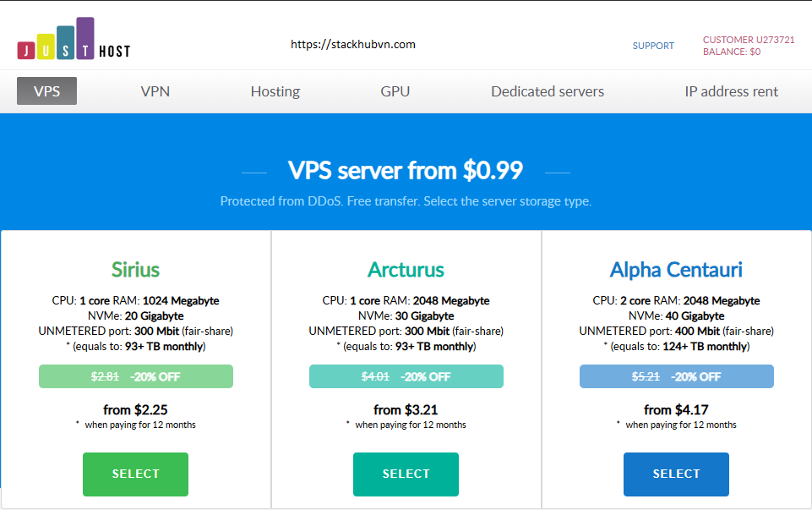Click the BALANCE: $0 text
The height and width of the screenshot is (510, 812).
click(x=731, y=52)
